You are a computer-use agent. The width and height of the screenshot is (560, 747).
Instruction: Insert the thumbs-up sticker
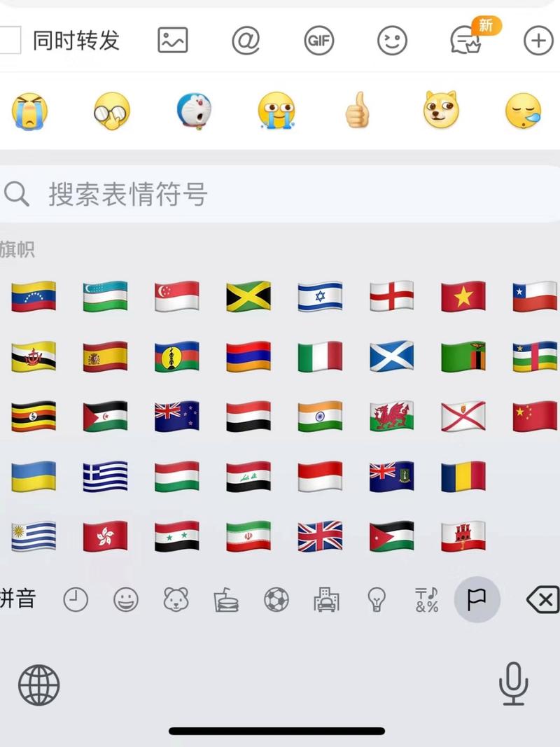click(358, 111)
